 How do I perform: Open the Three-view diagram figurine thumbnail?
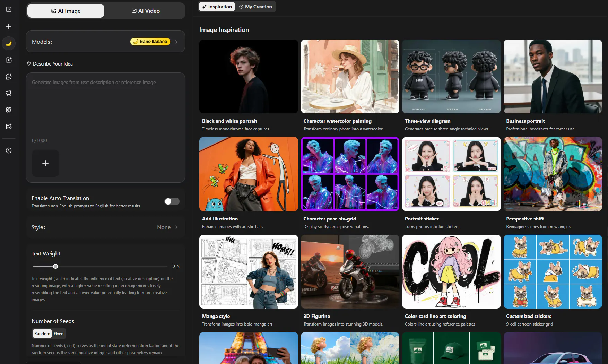pos(451,76)
